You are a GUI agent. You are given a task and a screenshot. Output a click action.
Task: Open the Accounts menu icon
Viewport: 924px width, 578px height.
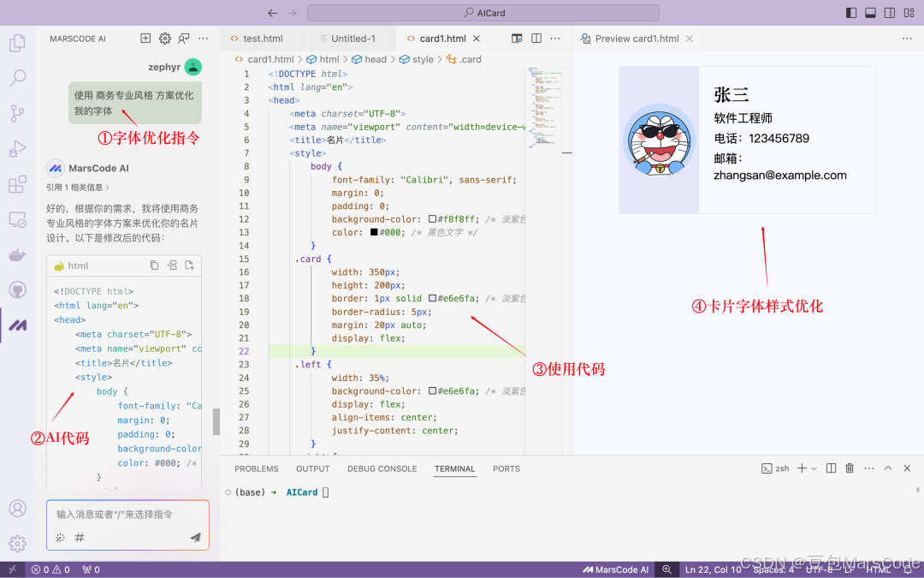coord(17,508)
